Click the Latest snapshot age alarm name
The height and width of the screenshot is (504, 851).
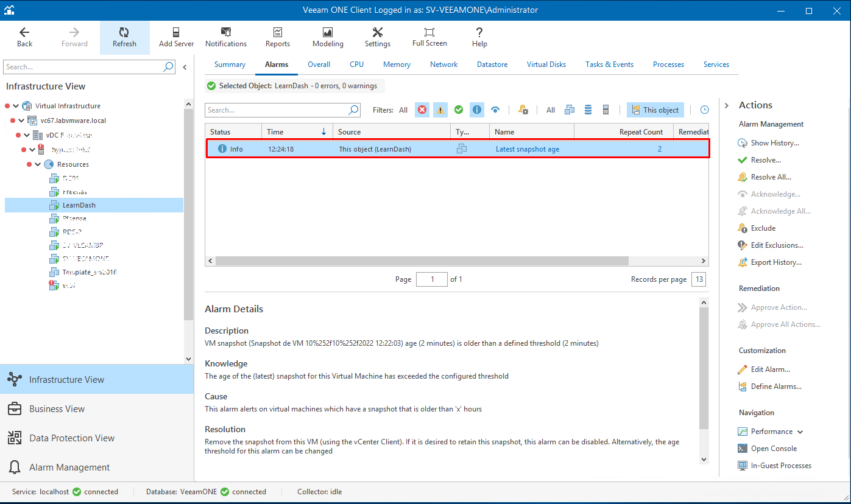(x=528, y=149)
